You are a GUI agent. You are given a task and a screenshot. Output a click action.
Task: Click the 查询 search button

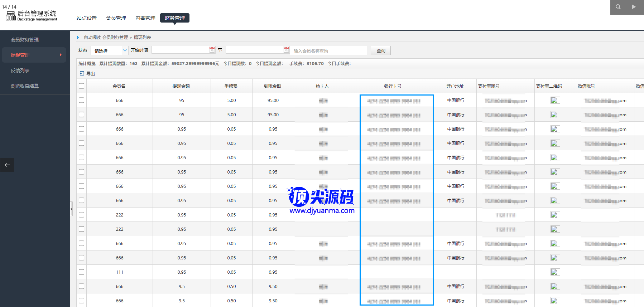(x=380, y=51)
